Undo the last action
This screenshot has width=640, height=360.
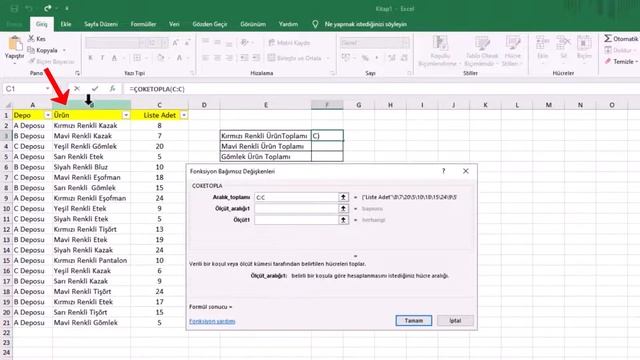point(29,9)
